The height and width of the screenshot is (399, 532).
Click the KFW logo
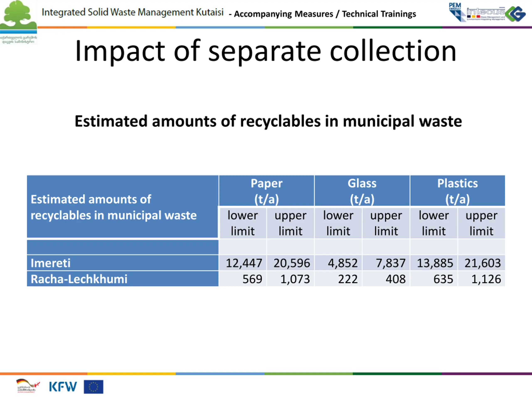coord(63,387)
